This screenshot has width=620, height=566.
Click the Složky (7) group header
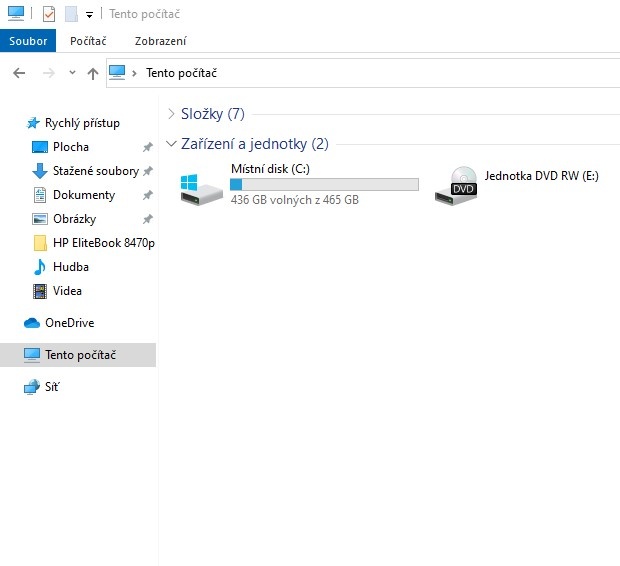pyautogui.click(x=213, y=114)
